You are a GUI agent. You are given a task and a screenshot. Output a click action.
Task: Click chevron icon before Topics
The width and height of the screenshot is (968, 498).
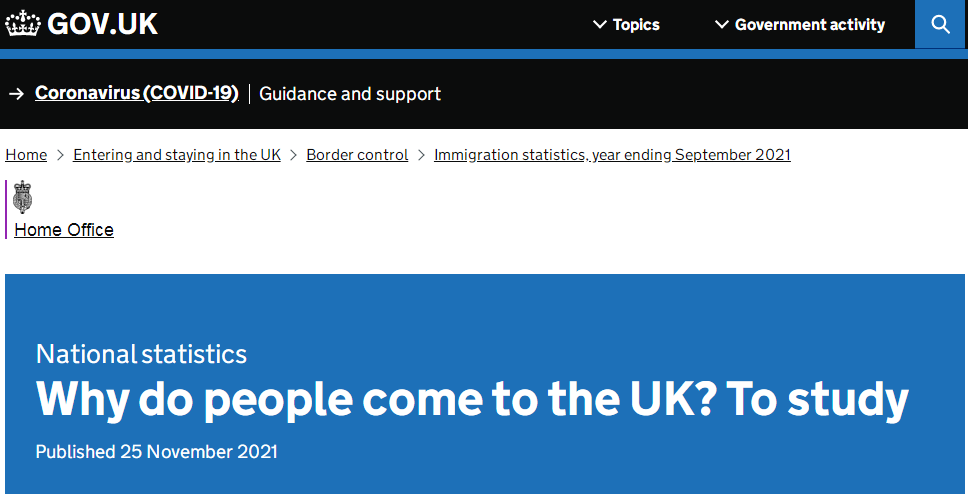599,25
